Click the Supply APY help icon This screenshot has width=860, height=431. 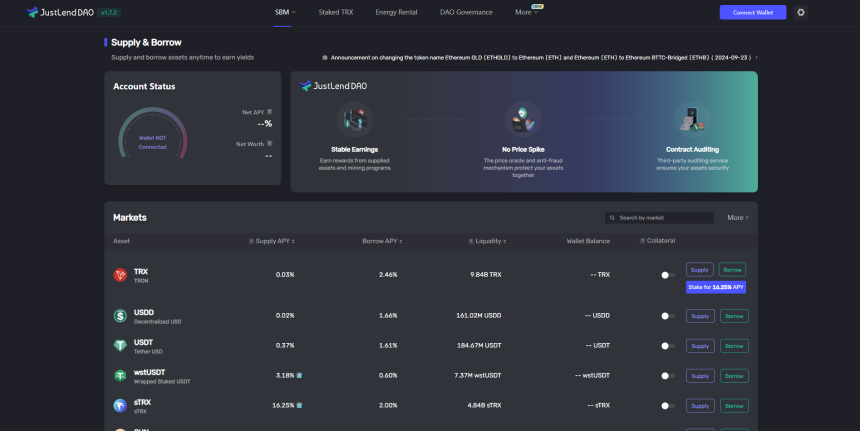(251, 241)
